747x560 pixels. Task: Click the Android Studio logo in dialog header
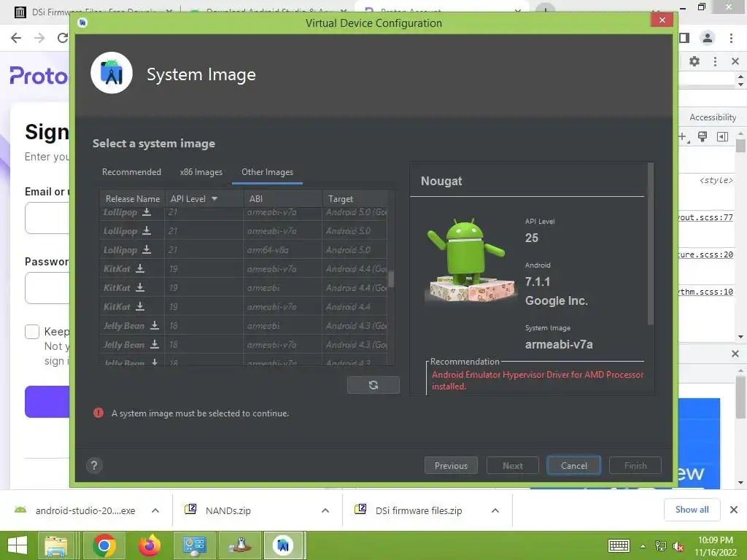[112, 73]
